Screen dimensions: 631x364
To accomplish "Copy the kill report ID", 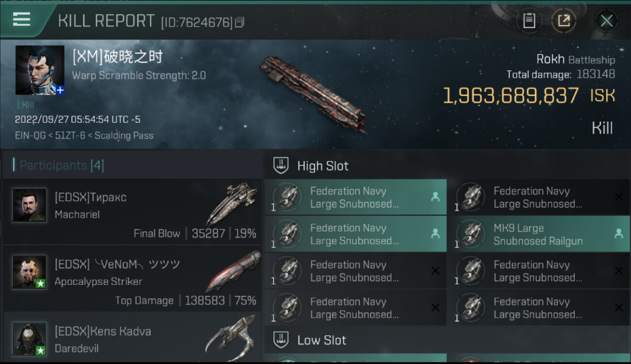I will pos(240,22).
